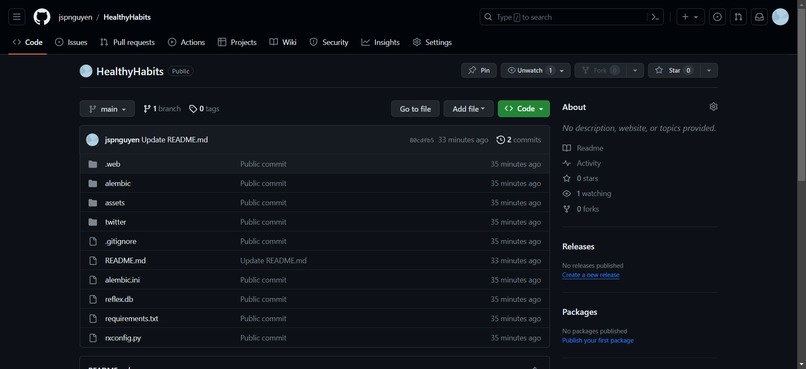Screen dimensions: 806x369
Task: Open pull requests icon in top header
Action: pyautogui.click(x=738, y=17)
